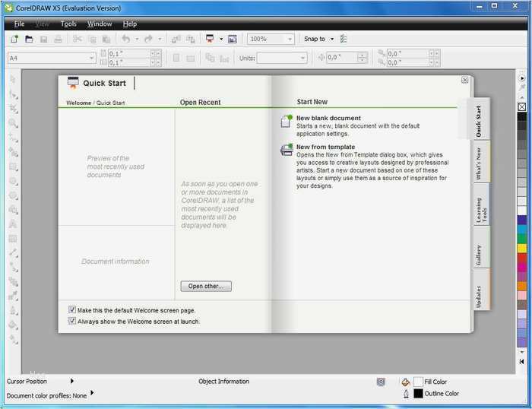
Task: Click the Paste clipboard icon
Action: pos(106,40)
